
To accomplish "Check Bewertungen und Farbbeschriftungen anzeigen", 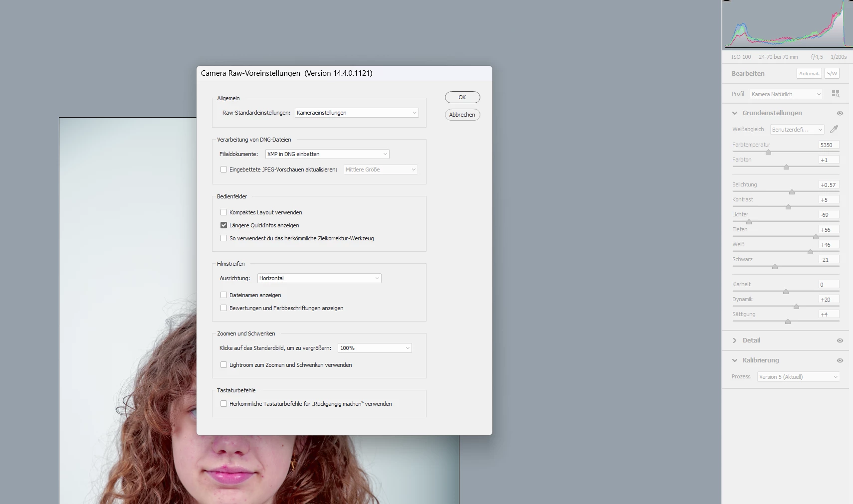I will [223, 308].
